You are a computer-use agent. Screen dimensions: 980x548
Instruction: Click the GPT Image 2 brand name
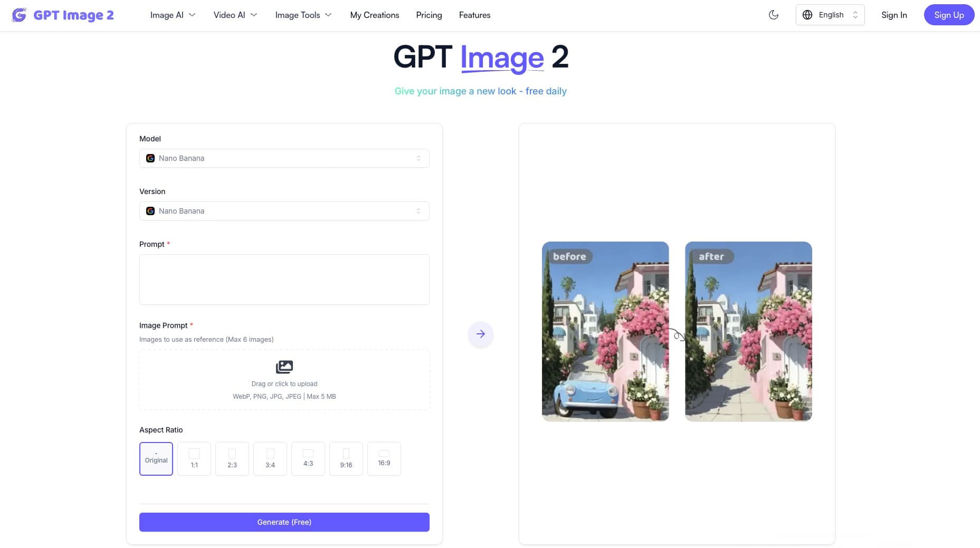coord(73,15)
